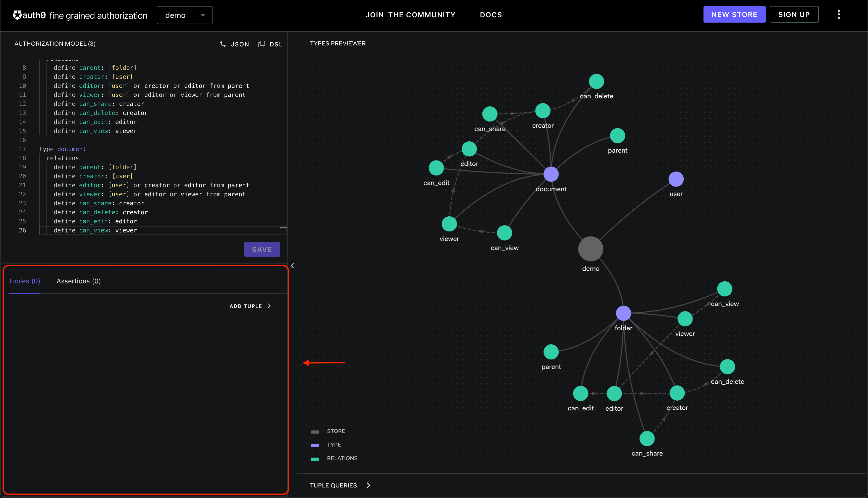Viewport: 868px width, 498px height.
Task: Expand the Tuple Queries section
Action: pos(340,485)
